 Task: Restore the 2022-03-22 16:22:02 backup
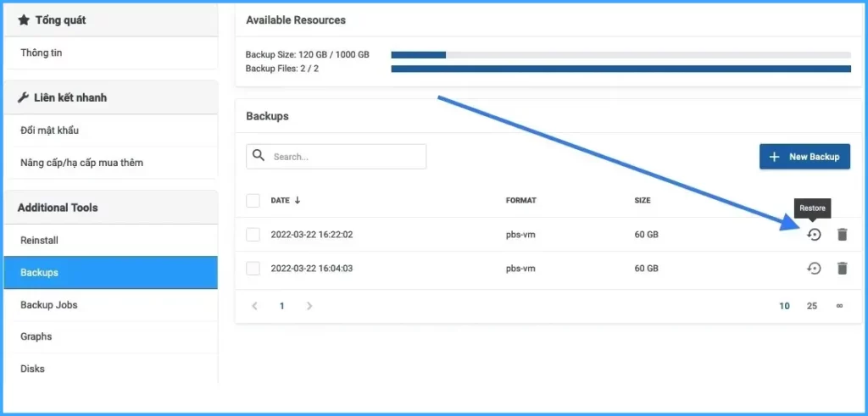(813, 235)
